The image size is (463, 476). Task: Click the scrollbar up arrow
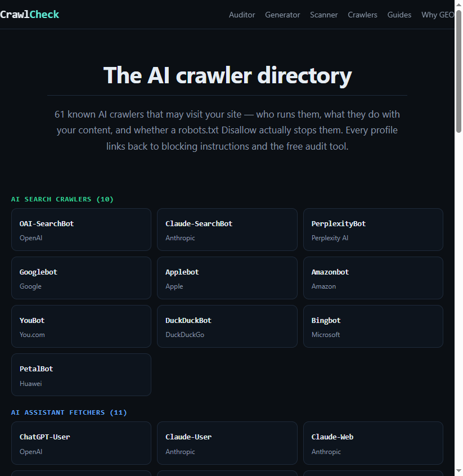click(458, 5)
